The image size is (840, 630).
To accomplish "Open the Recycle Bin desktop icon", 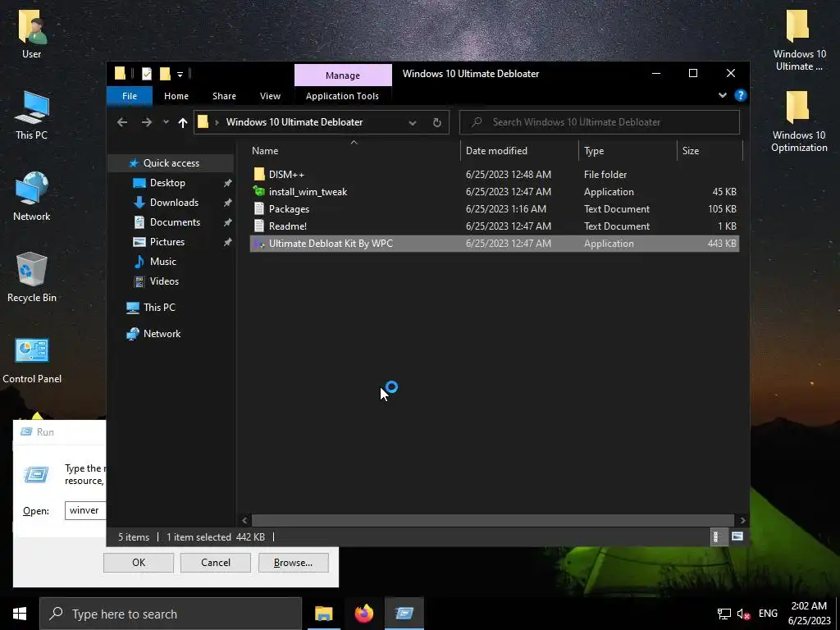I will (x=32, y=277).
